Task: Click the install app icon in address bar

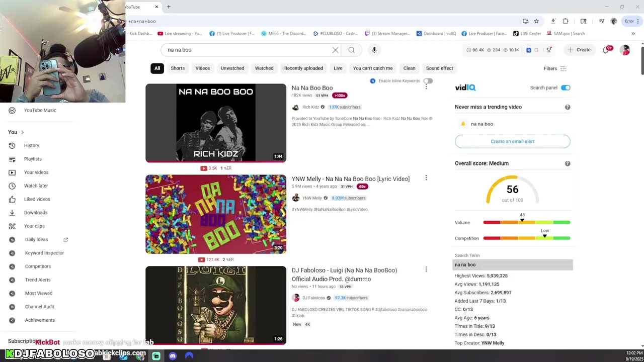Action: (x=525, y=21)
